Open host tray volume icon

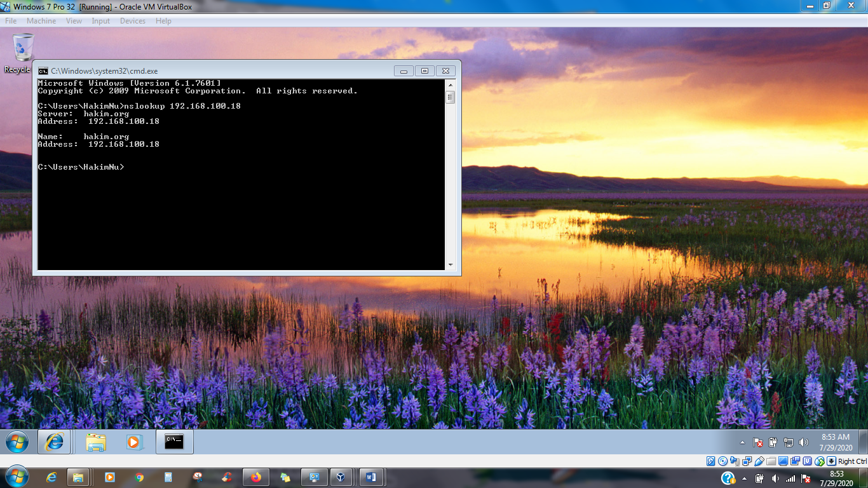[x=775, y=478]
